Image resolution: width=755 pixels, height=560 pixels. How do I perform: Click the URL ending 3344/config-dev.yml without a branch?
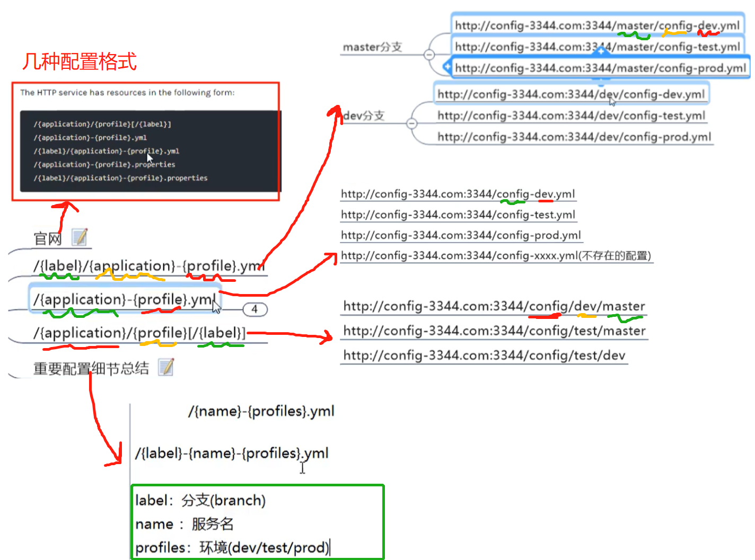(x=458, y=194)
